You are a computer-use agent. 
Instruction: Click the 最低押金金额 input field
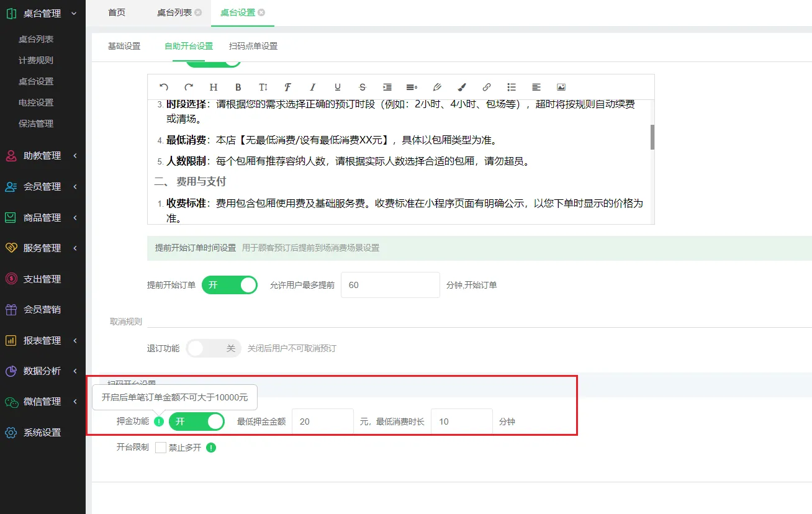coord(322,422)
